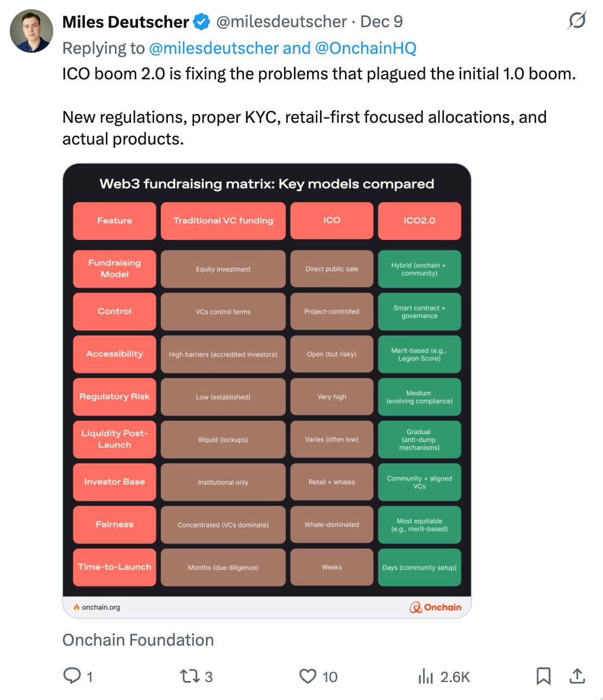This screenshot has height=700, width=603.
Task: Click the ICO2.0 column header in image
Action: click(419, 221)
